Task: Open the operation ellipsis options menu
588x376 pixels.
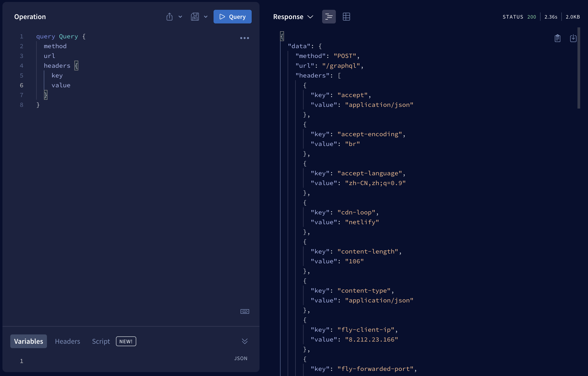Action: click(x=244, y=38)
